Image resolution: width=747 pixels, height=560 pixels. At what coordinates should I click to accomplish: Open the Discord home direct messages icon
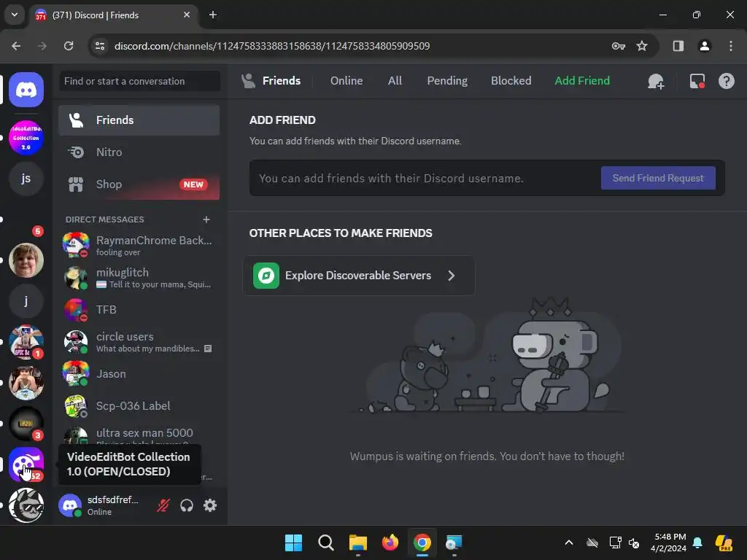coord(26,90)
